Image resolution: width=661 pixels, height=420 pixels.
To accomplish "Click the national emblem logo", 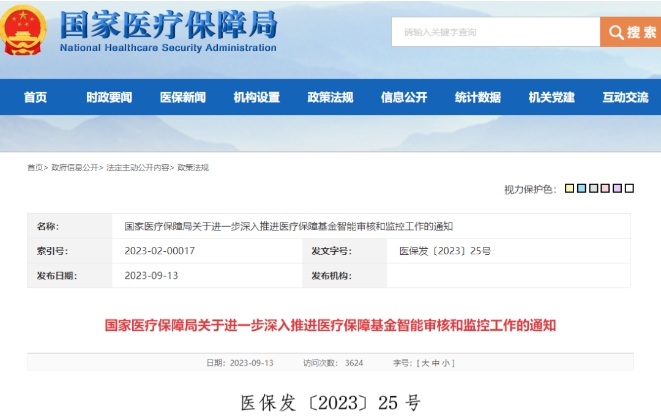I will click(x=23, y=31).
